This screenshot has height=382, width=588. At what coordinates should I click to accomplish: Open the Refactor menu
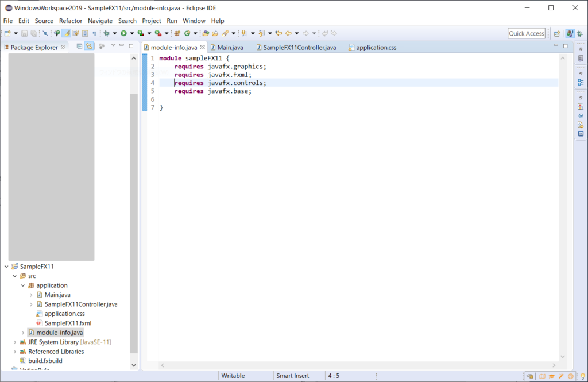click(70, 21)
